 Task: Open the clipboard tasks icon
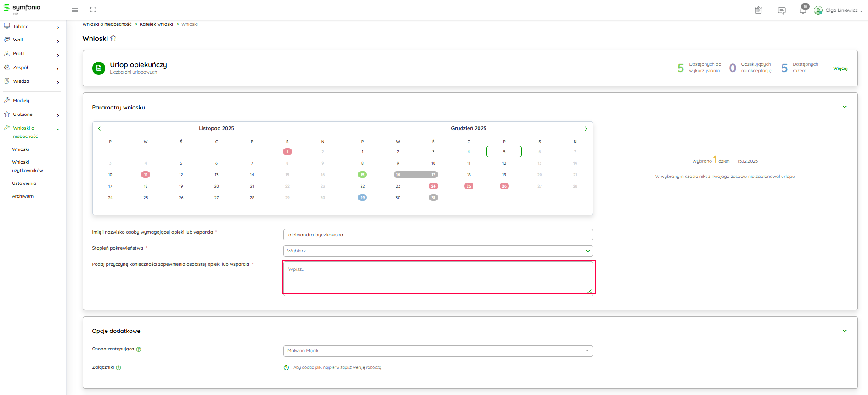pyautogui.click(x=758, y=11)
